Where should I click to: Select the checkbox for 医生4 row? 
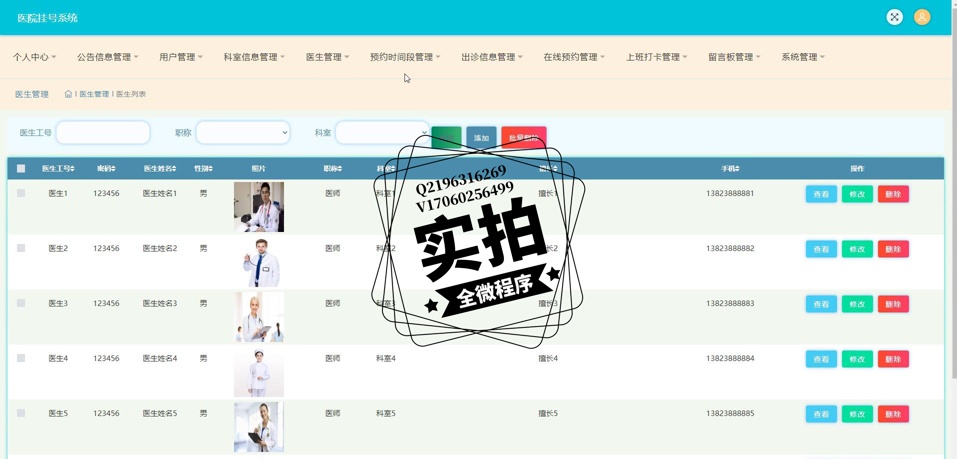(x=21, y=358)
